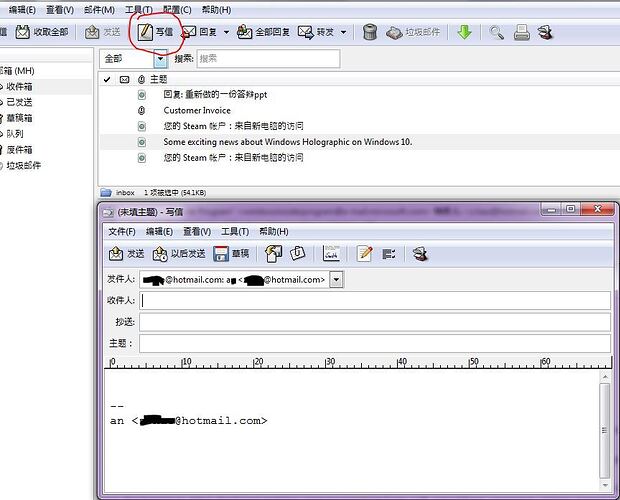Click the main window search (搜索) input box
The image size is (620, 500).
268,59
